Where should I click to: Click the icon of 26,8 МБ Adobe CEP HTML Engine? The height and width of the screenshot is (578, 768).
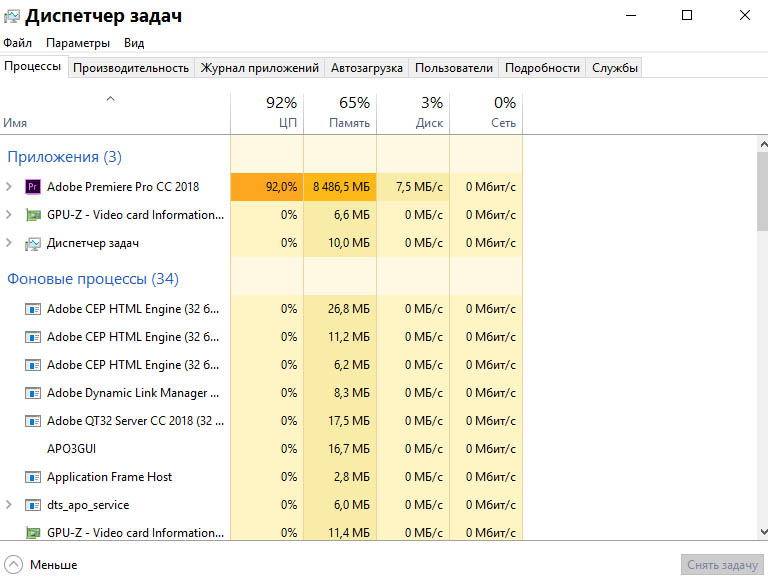point(33,309)
